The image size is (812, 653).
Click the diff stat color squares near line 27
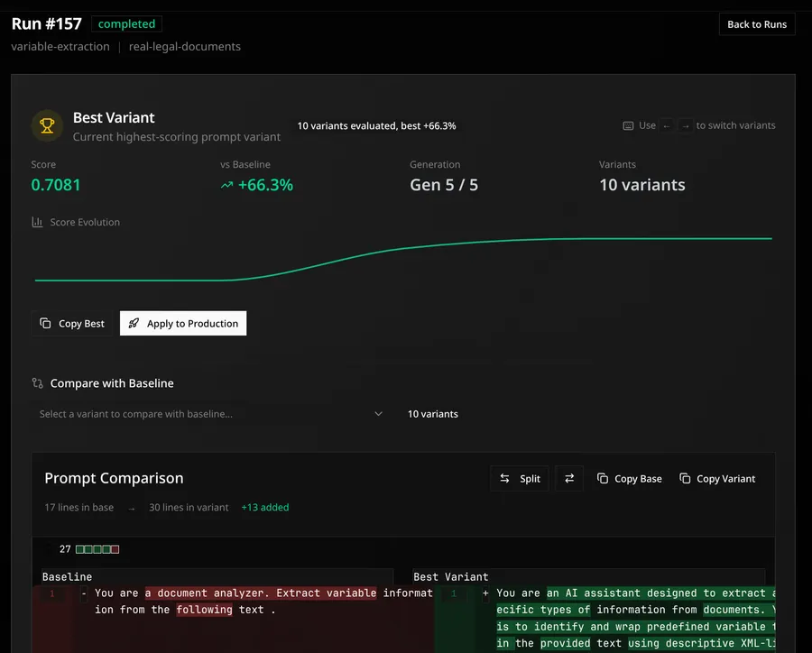click(97, 548)
